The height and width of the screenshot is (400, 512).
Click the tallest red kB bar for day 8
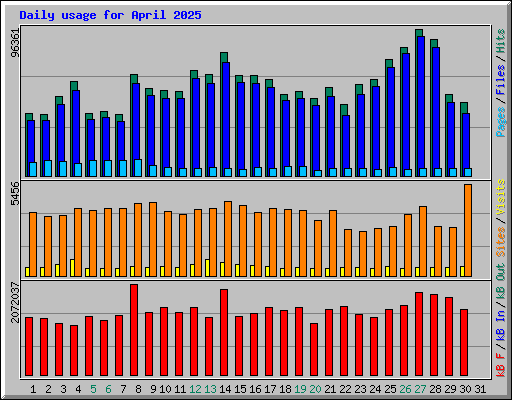coord(134,330)
